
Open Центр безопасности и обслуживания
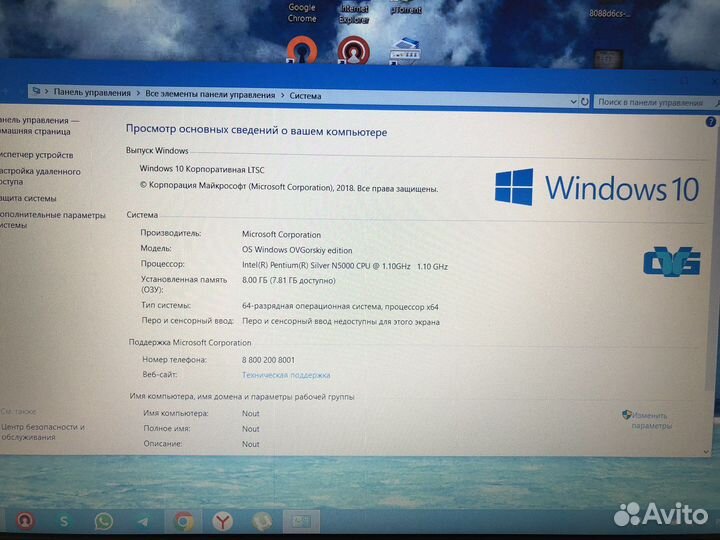tap(43, 432)
